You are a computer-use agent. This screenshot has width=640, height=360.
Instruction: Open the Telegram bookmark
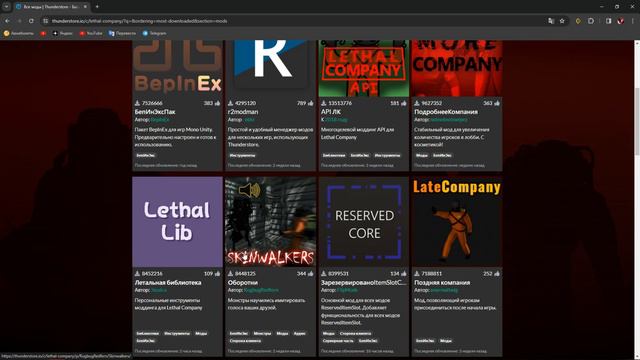coord(154,33)
